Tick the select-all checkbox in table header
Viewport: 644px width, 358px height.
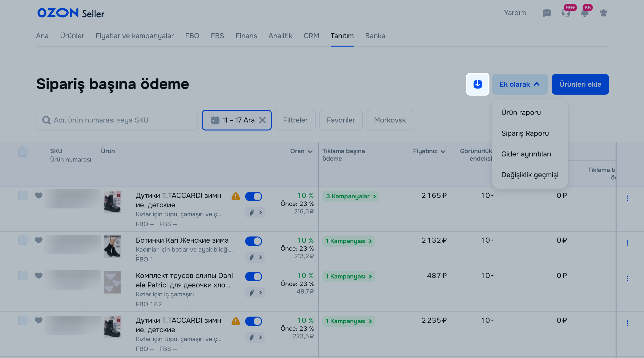[23, 152]
